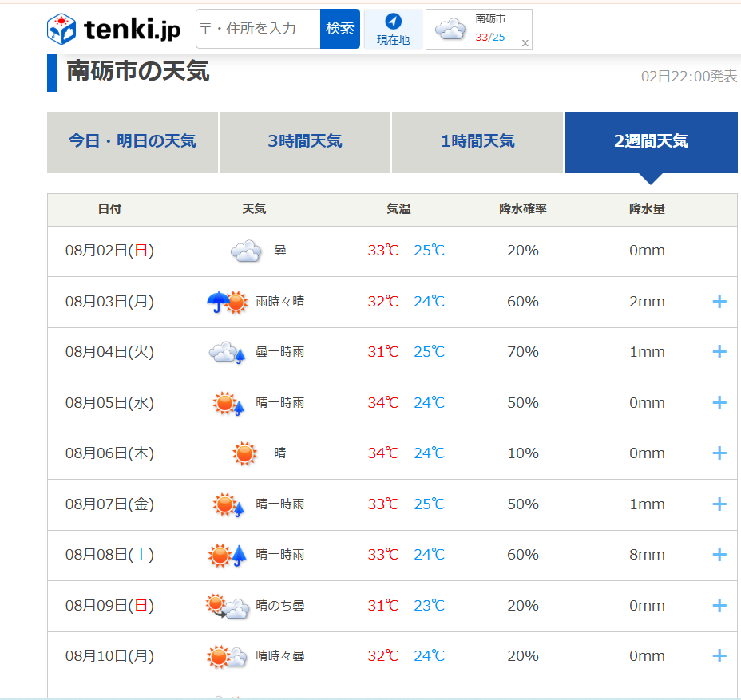Click the 降水量 column header
This screenshot has height=700, width=741.
(x=647, y=209)
